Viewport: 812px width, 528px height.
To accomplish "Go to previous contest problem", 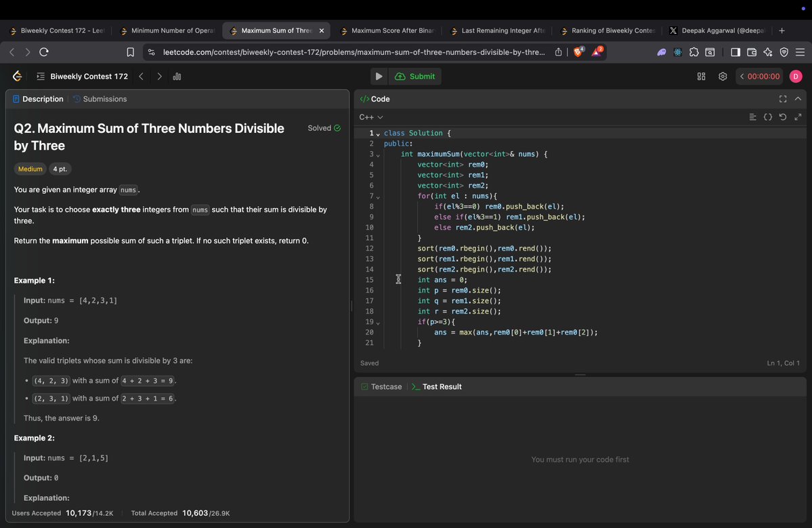I will 141,76.
